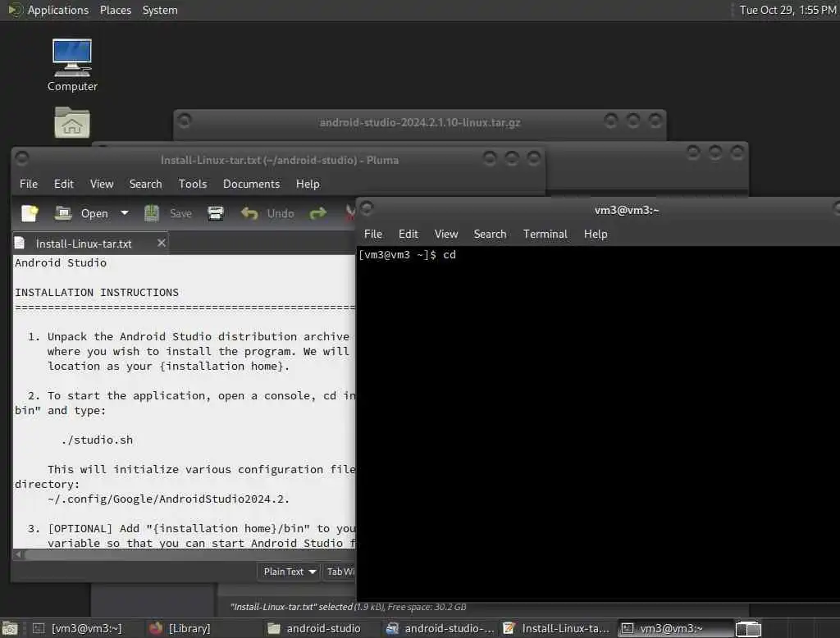Click the Applications menu logo icon
This screenshot has width=840, height=638.
[x=15, y=10]
